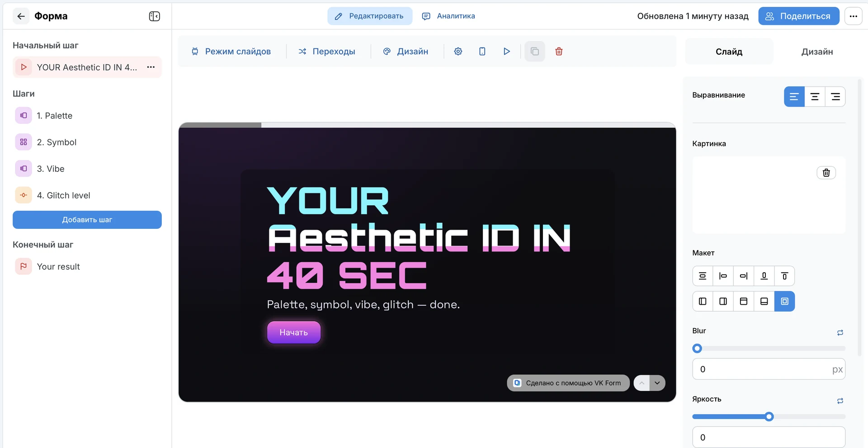
Task: Click the Начать button on the slide
Action: pyautogui.click(x=294, y=332)
